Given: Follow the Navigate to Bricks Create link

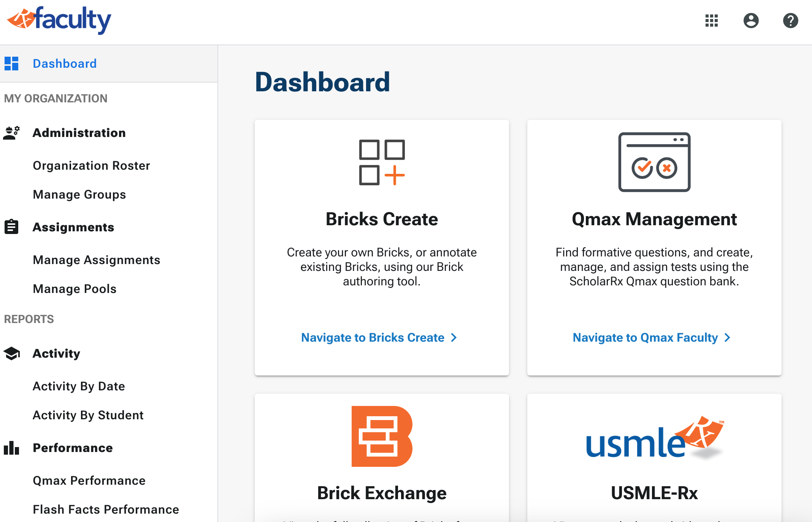Looking at the screenshot, I should point(379,337).
